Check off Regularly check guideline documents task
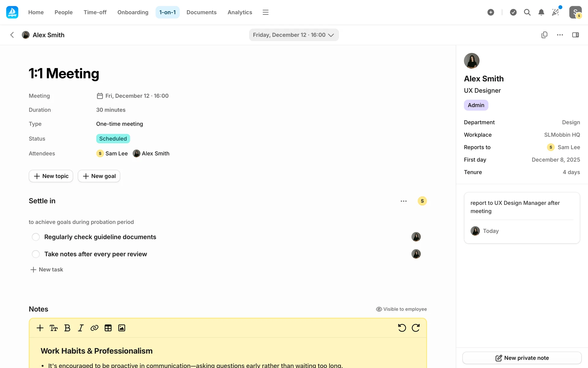This screenshot has height=368, width=588. point(36,237)
